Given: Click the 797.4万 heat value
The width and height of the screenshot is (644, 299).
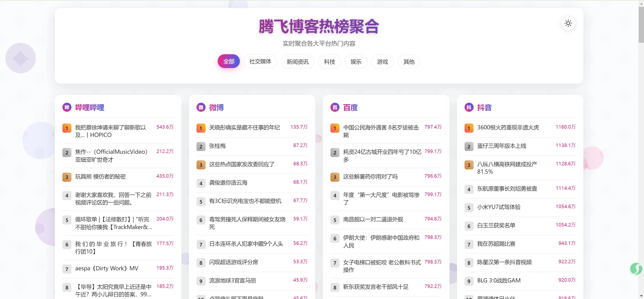Looking at the screenshot, I should tap(433, 127).
